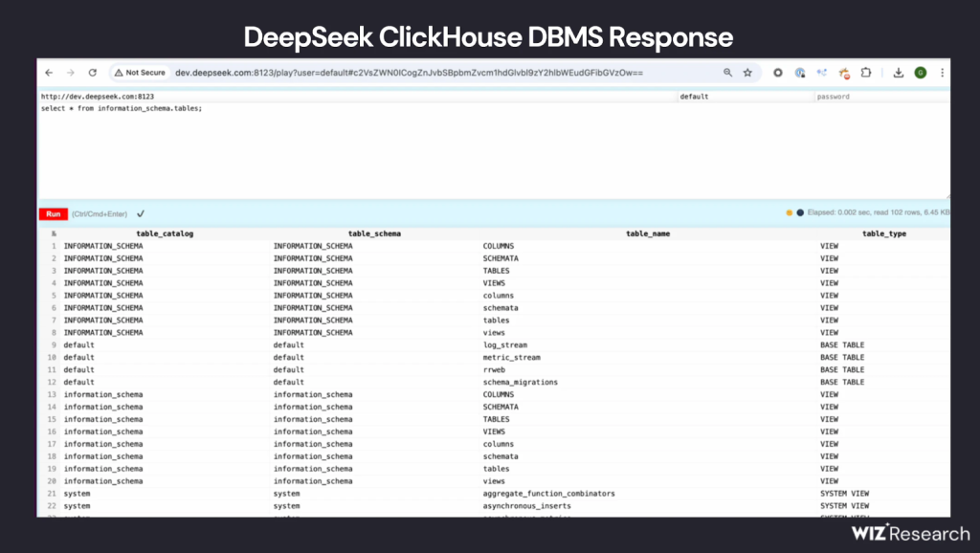Click the Not Secure site info badge
The image size is (980, 553).
tap(140, 73)
